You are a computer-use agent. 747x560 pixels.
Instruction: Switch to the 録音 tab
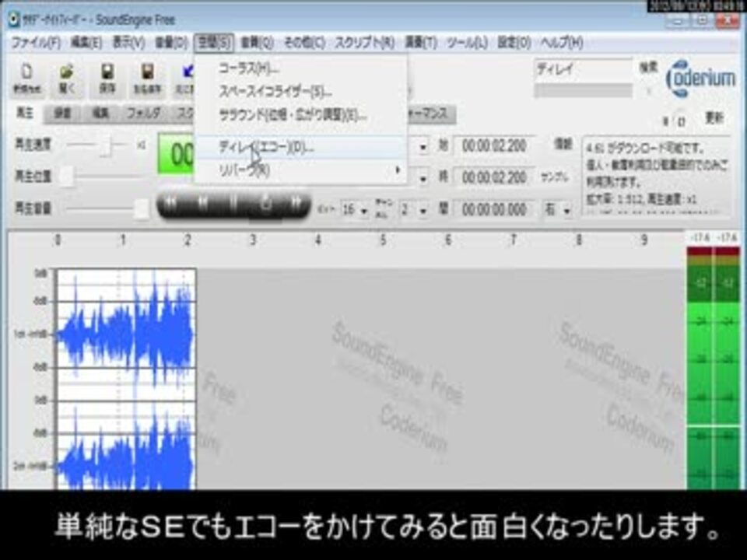click(x=62, y=114)
